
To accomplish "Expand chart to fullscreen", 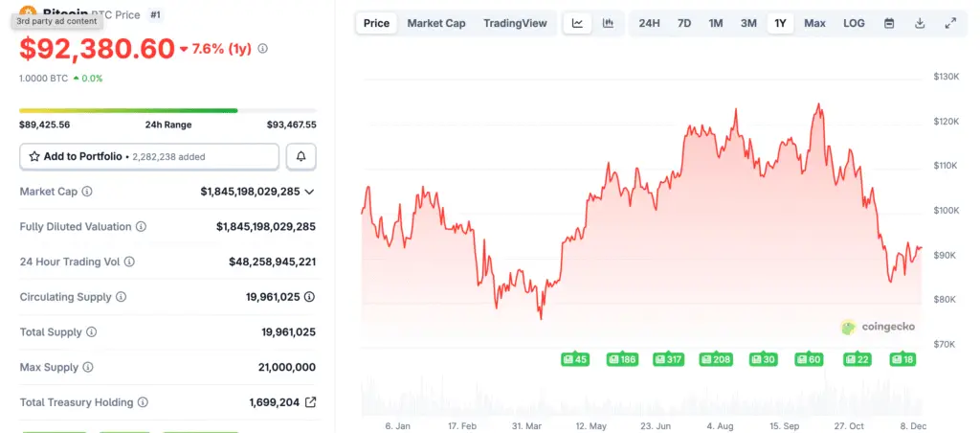I will point(950,23).
